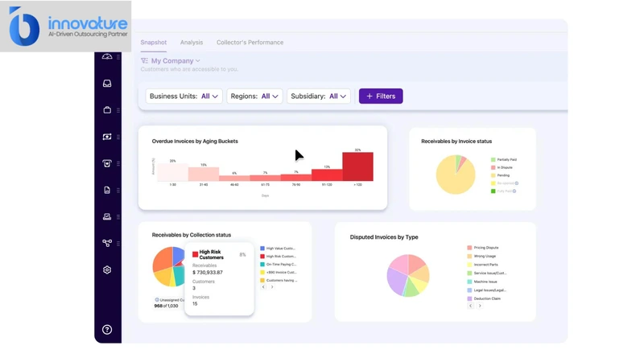Click the 968 of 1,030 count
Screen dimensions: 644x362
166,306
